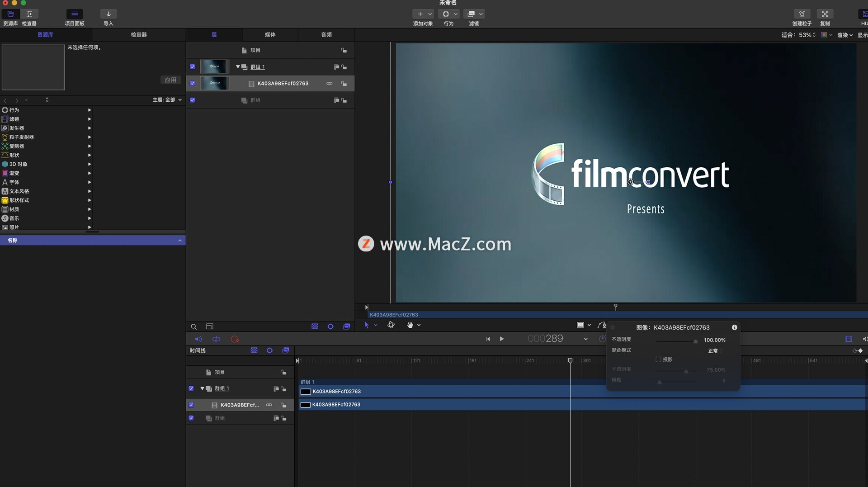
Task: Toggle lock on 项目 row in layers list
Action: (344, 50)
